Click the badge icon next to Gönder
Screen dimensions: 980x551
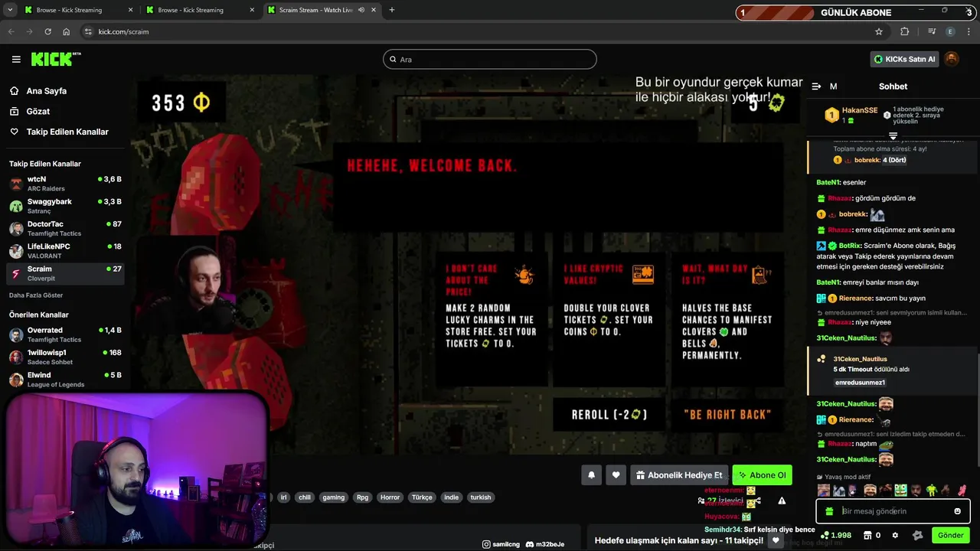click(917, 535)
